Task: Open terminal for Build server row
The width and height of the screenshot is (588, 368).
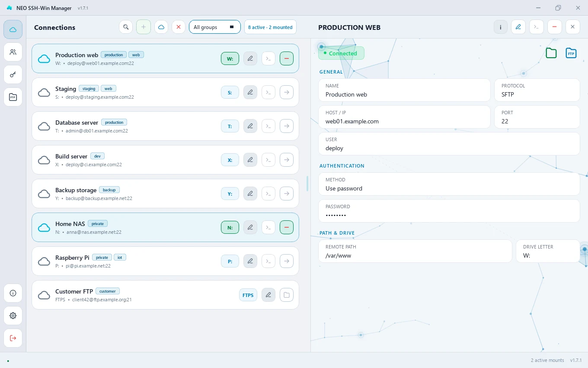Action: tap(268, 160)
